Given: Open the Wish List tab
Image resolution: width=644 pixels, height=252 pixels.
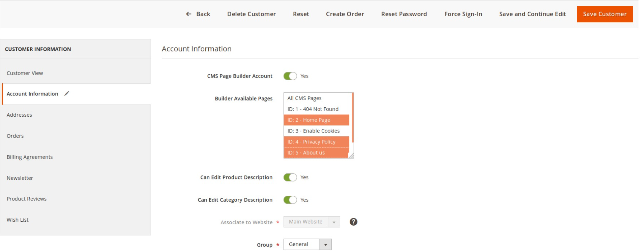Looking at the screenshot, I should (18, 220).
